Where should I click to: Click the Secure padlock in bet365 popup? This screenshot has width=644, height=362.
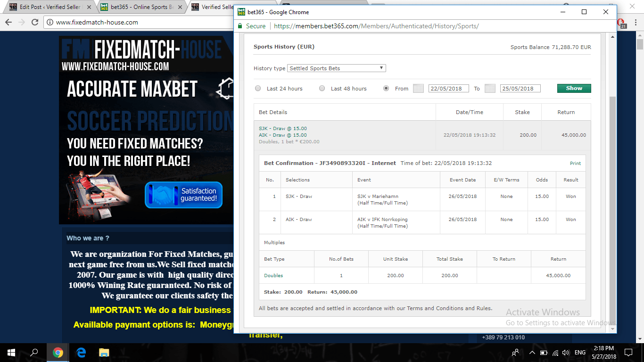(240, 26)
